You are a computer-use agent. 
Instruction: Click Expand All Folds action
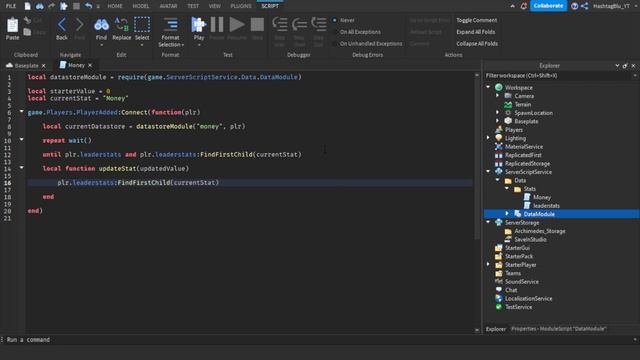click(x=476, y=32)
